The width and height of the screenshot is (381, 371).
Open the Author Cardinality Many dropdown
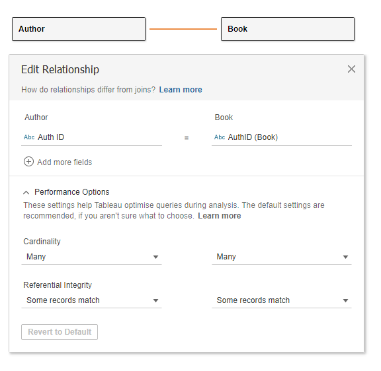click(x=91, y=257)
